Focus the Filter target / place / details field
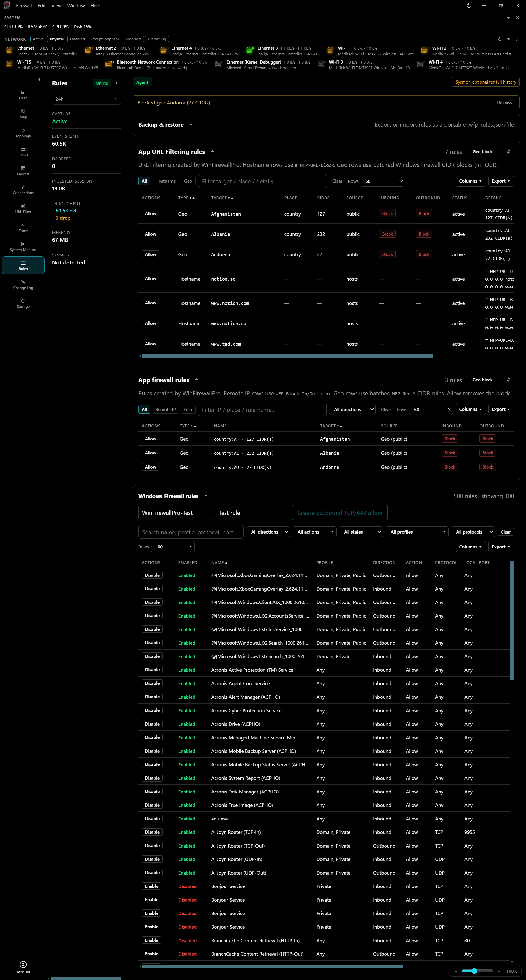Viewport: 526px width, 980px height. click(x=262, y=181)
